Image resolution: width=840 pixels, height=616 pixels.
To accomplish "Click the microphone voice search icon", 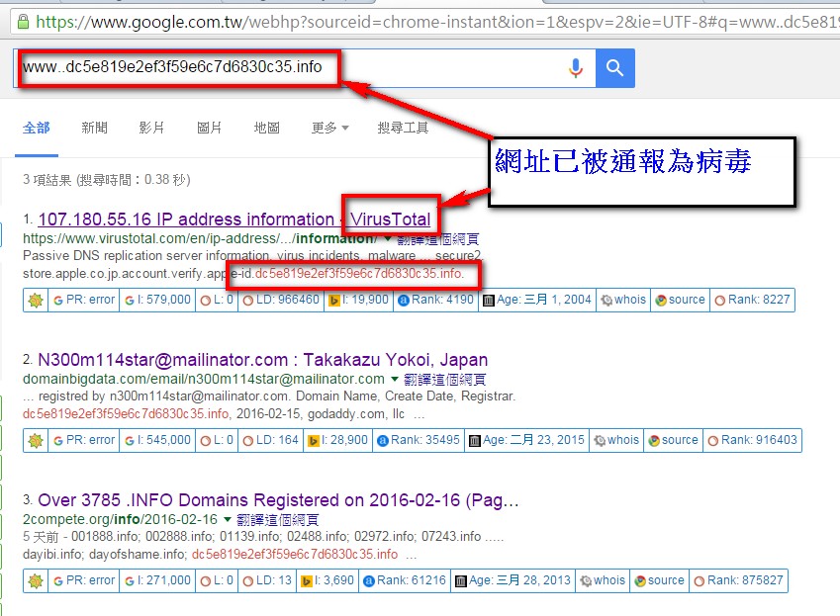I will click(576, 68).
